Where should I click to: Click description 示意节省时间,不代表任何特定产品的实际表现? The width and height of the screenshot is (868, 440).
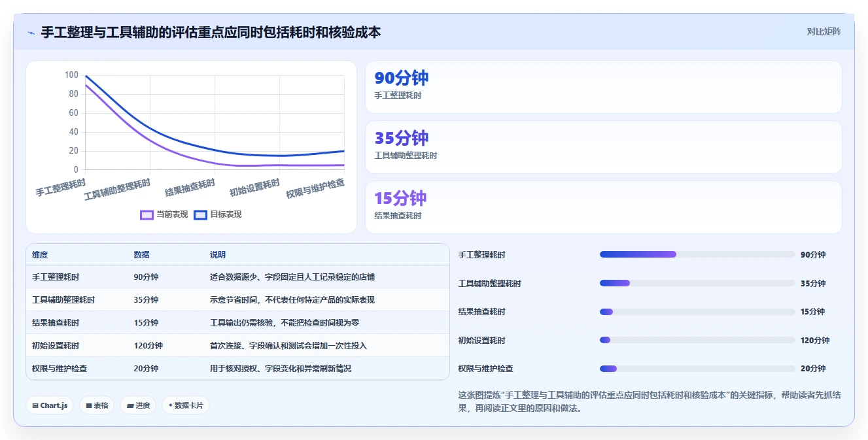click(x=292, y=300)
